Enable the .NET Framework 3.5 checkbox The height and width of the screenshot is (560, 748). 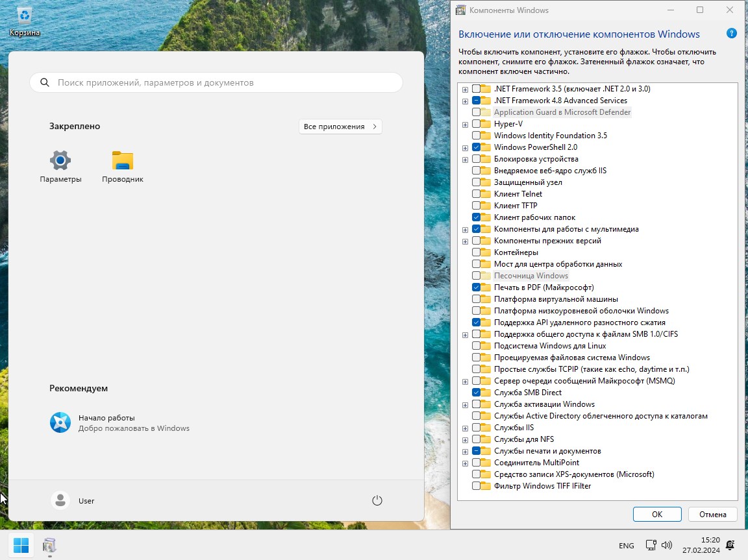click(476, 89)
